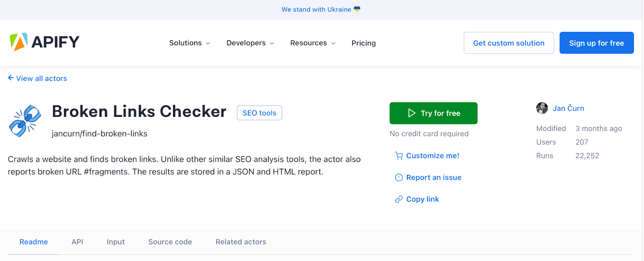Viewport: 644px width, 261px height.
Task: Click the back arrow beside View all actors
Action: click(x=11, y=78)
